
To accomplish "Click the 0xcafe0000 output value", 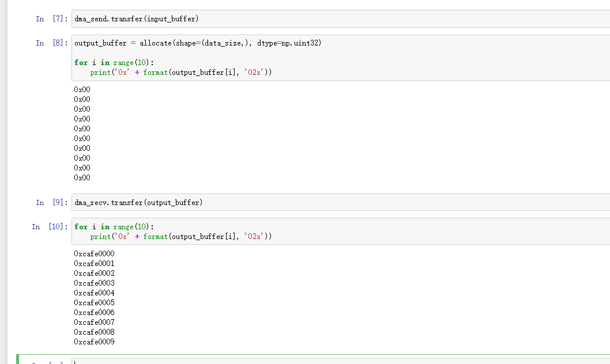I will 94,253.
